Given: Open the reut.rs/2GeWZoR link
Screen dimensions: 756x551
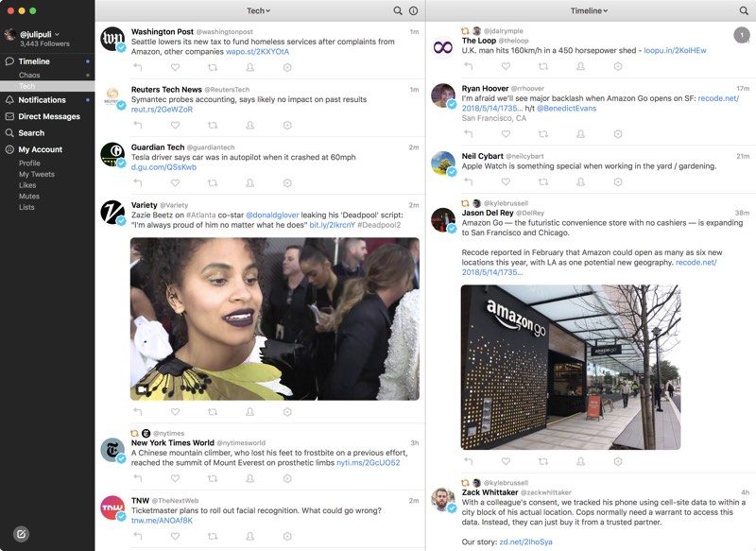Looking at the screenshot, I should pos(162,110).
